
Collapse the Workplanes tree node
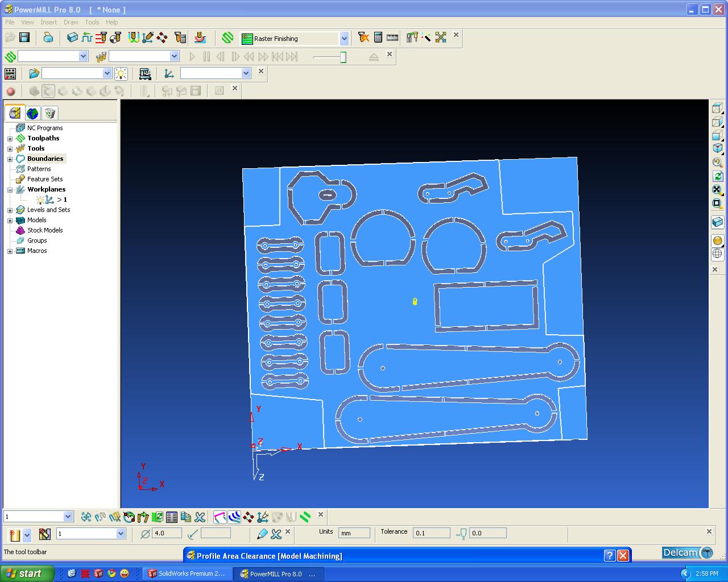tap(10, 190)
